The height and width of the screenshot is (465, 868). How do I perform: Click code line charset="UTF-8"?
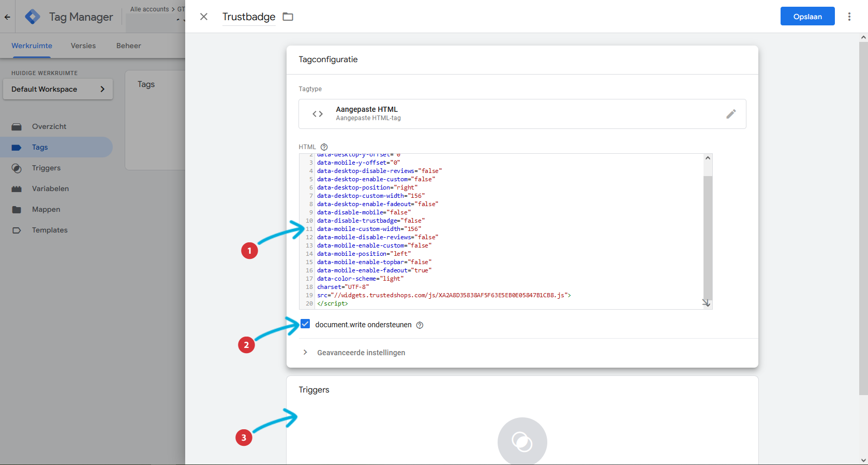coord(343,287)
